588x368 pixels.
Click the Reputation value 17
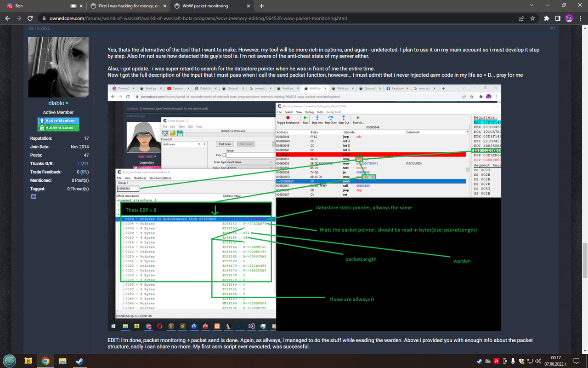tap(86, 138)
